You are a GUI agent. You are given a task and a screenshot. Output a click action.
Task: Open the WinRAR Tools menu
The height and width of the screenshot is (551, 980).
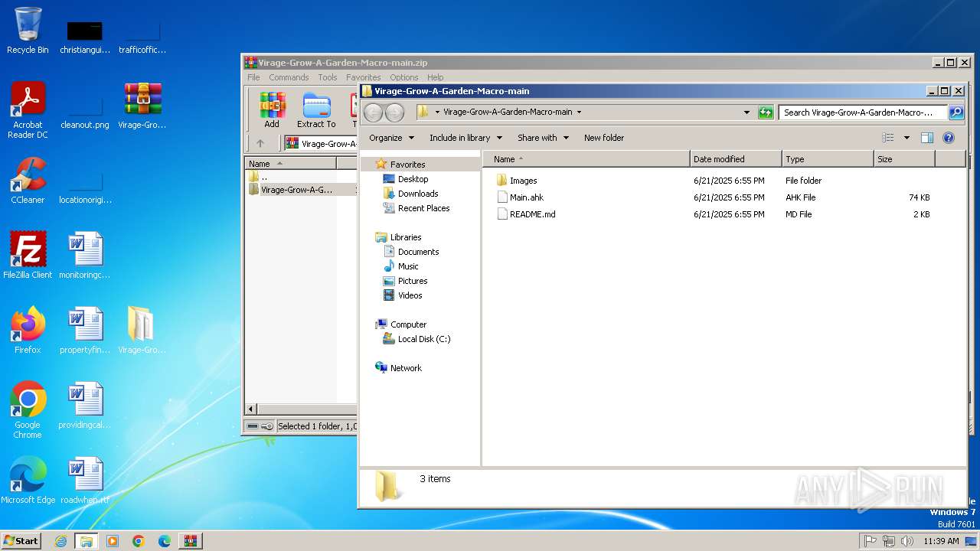[328, 77]
